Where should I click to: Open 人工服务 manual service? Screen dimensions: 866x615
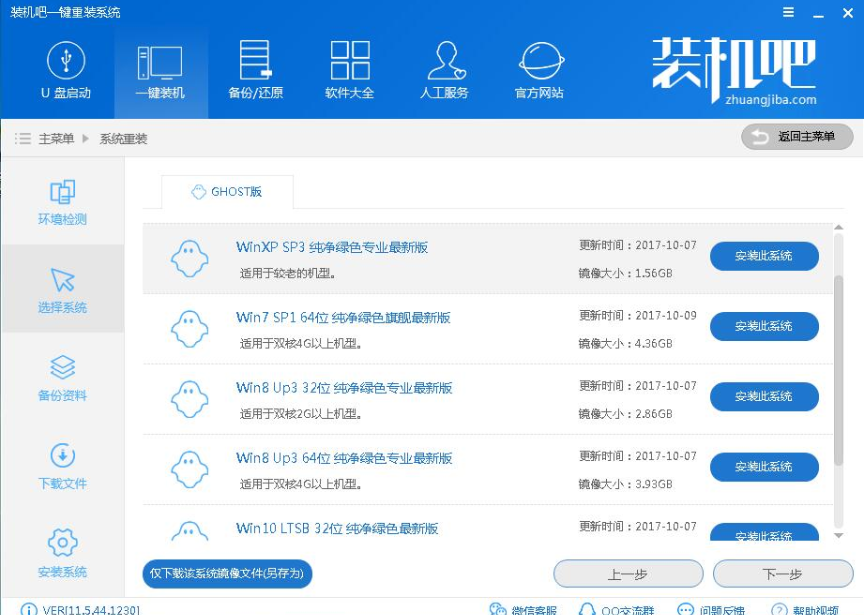click(x=445, y=71)
